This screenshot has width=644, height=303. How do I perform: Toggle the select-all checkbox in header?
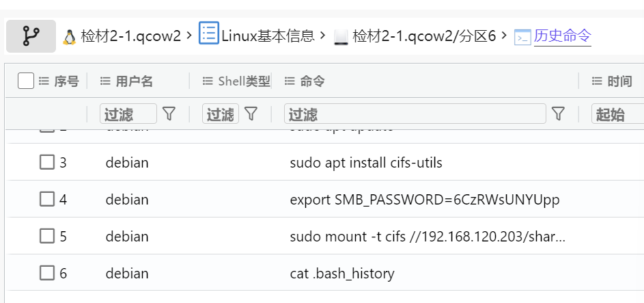[25, 81]
